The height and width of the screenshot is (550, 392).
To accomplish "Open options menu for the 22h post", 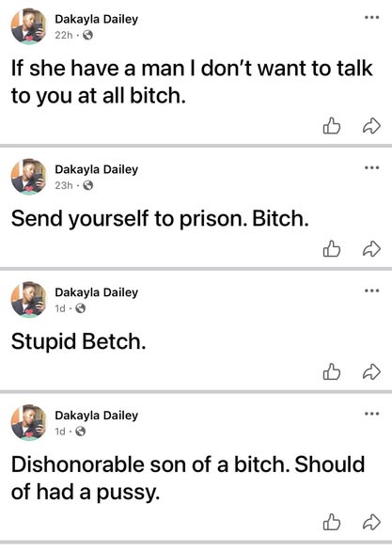I will click(371, 17).
